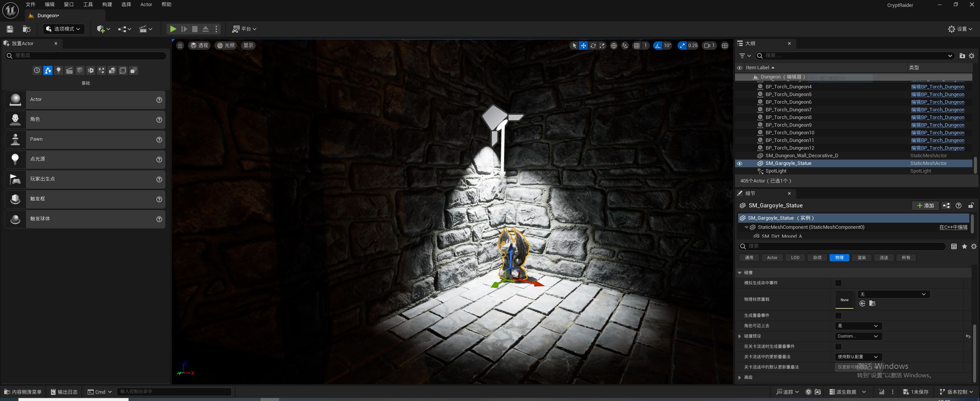This screenshot has width=980, height=401.
Task: Click the surface snapping icon in viewport
Action: pyautogui.click(x=625, y=46)
